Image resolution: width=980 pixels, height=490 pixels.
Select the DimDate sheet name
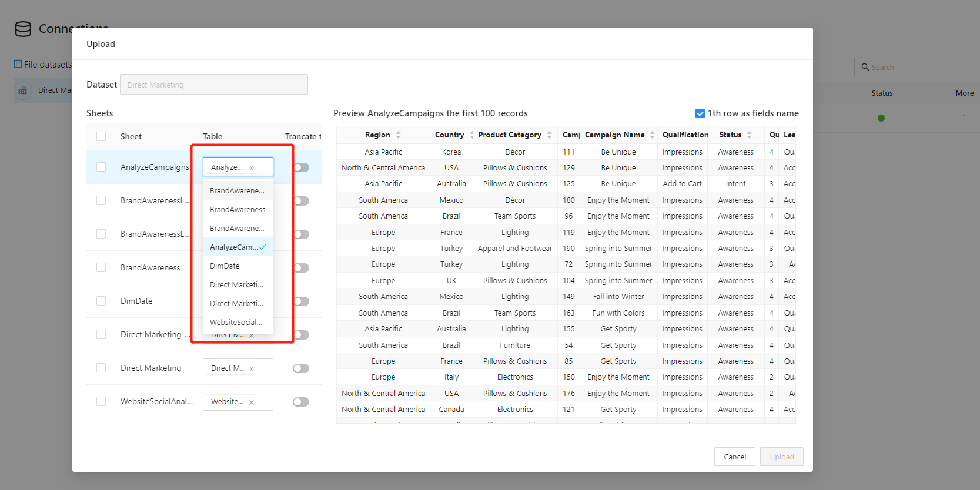tap(136, 301)
